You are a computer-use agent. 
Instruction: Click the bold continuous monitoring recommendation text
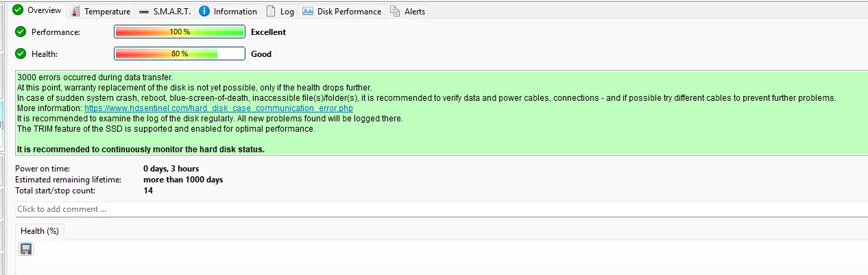(141, 149)
